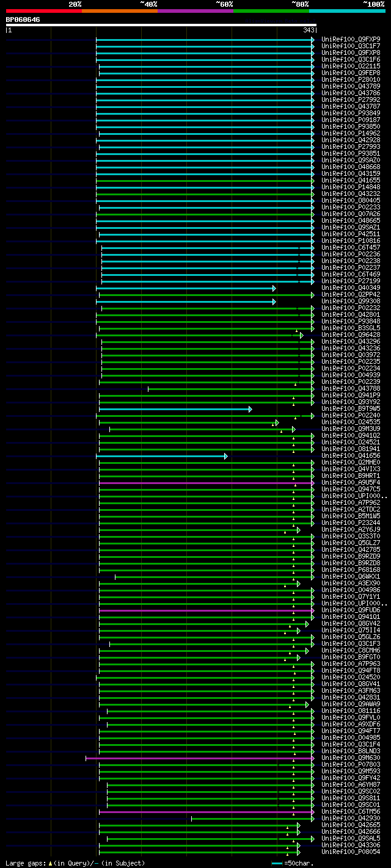Viewport: 391px width, 868px height.
Task: Open the UniRef100_Q41655 entry
Action: point(351,181)
